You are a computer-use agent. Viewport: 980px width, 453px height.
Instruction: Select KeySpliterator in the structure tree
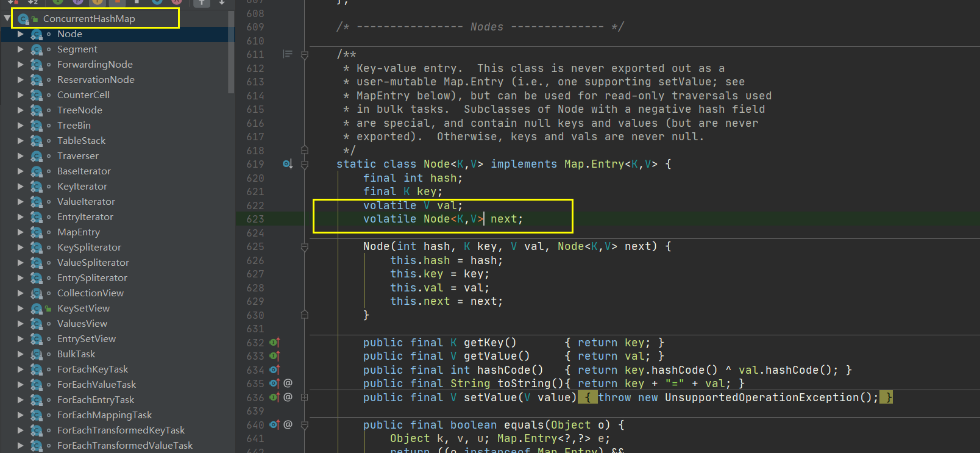[89, 248]
